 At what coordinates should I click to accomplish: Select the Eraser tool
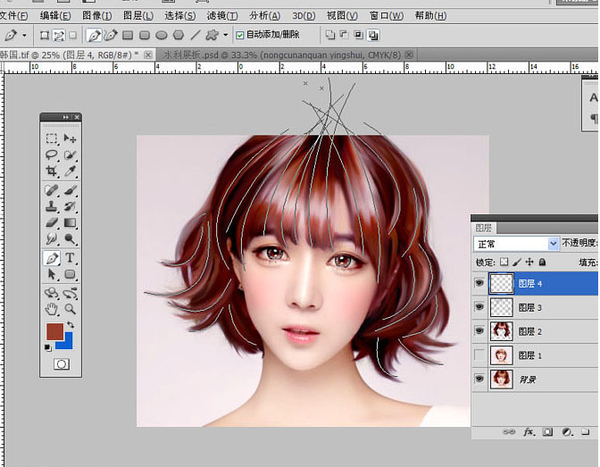[51, 223]
